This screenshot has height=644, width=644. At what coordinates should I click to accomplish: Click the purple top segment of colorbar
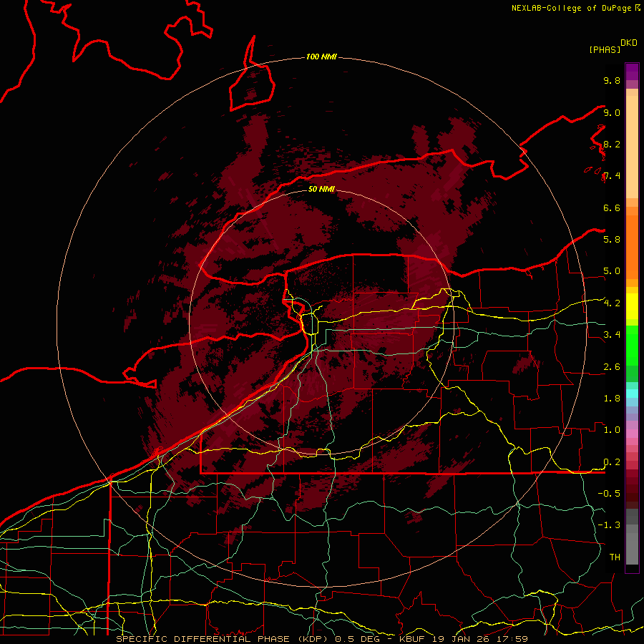(632, 72)
